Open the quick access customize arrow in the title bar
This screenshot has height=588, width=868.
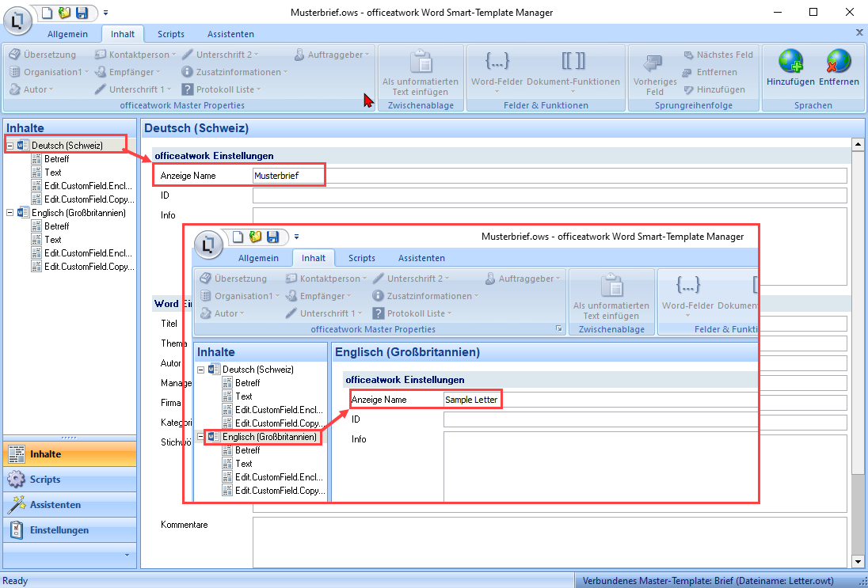click(106, 13)
